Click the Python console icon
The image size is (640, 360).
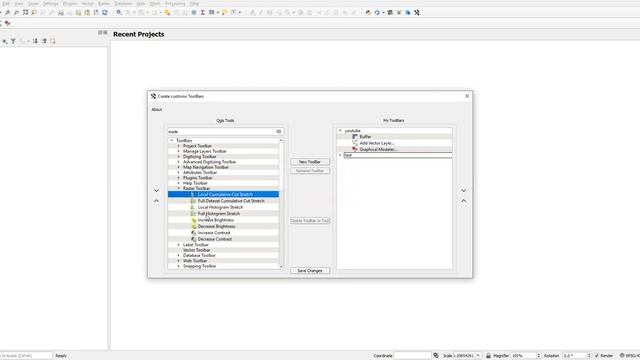pyautogui.click(x=368, y=13)
